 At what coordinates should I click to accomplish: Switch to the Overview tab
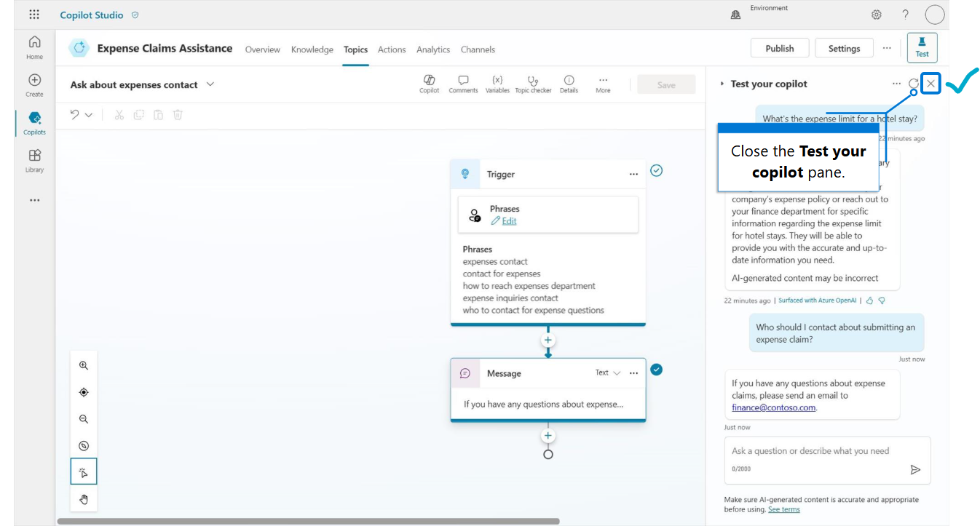click(x=262, y=49)
